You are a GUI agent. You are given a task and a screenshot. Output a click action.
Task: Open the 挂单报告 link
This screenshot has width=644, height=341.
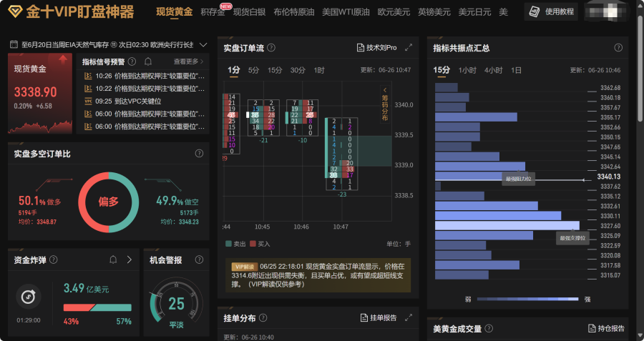(379, 317)
